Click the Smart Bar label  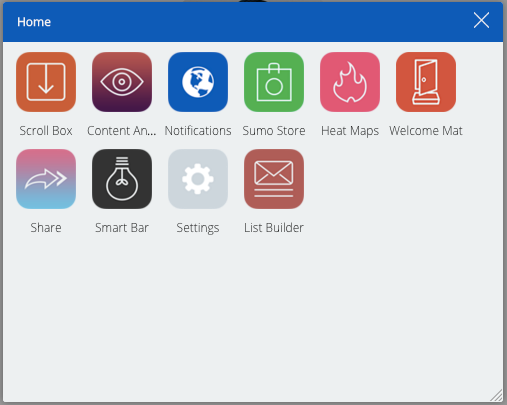(x=122, y=228)
